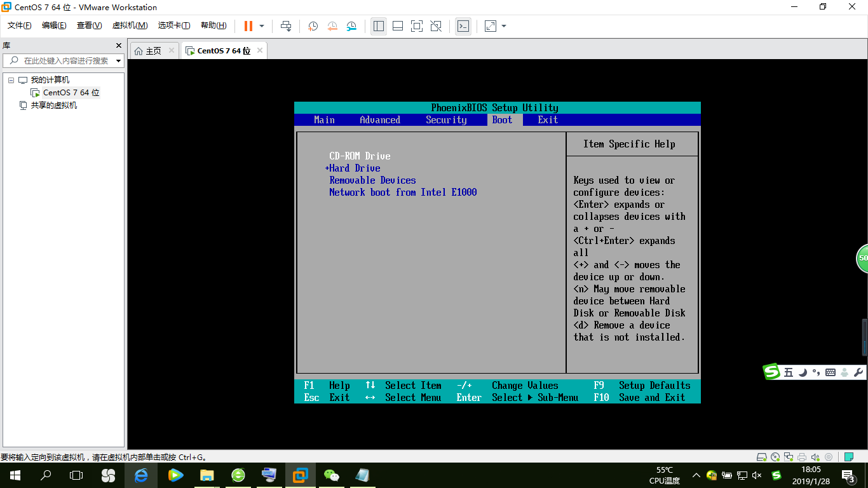Click the stretch guest display icon
This screenshot has height=488, width=868.
pos(491,26)
